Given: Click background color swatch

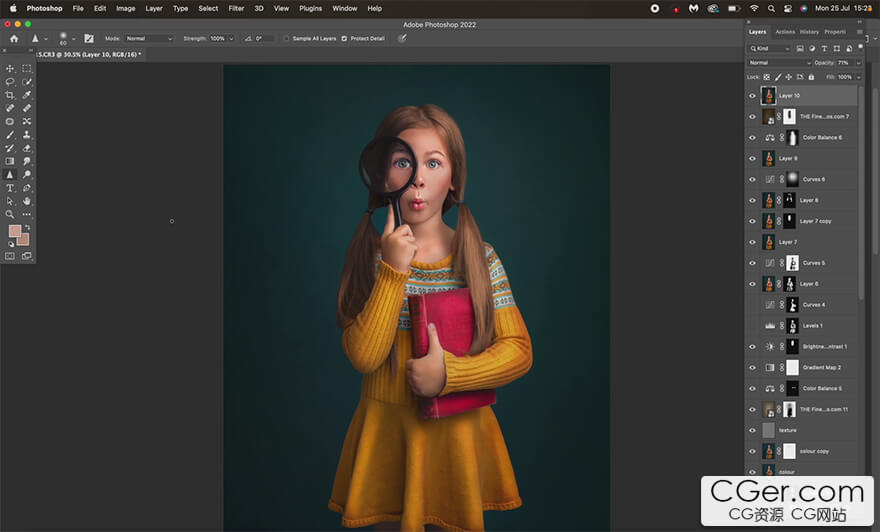Looking at the screenshot, I should [x=24, y=241].
